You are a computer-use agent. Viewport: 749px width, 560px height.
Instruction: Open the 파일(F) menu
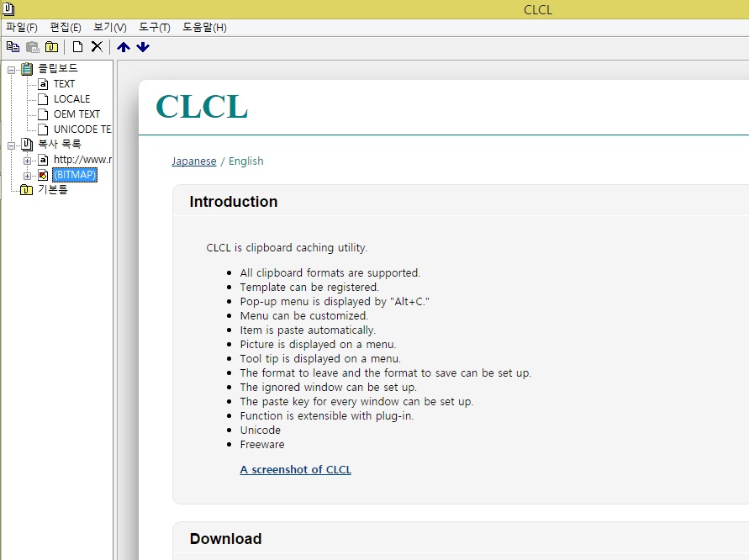pos(22,27)
